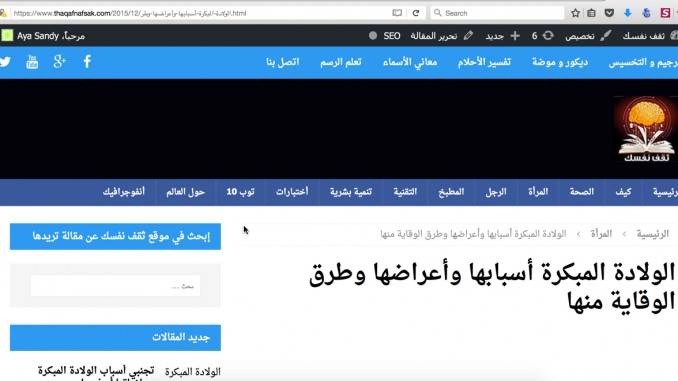The height and width of the screenshot is (381, 678).
Task: Open تحرير المقالة in admin bar
Action: pyautogui.click(x=434, y=36)
